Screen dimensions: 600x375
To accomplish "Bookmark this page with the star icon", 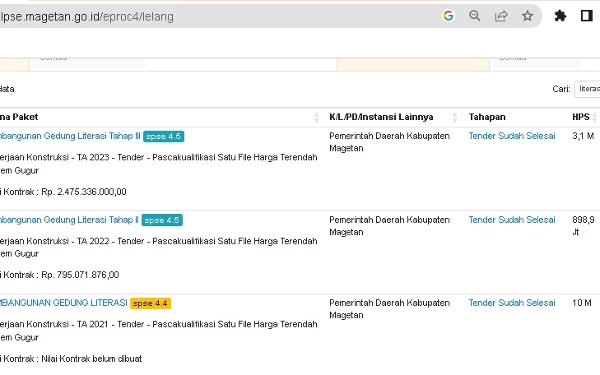I will [527, 16].
